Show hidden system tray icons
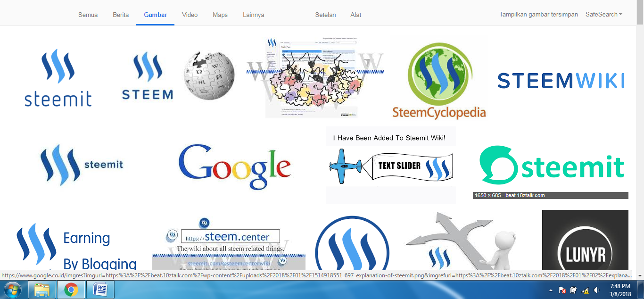Screen dimensions: 644x299 [x=551, y=290]
